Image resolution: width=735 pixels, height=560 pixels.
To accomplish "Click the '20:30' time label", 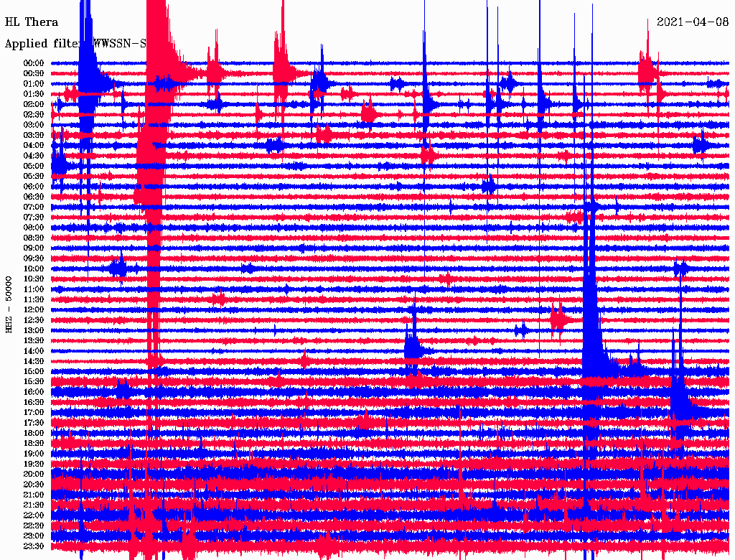I will coord(34,485).
